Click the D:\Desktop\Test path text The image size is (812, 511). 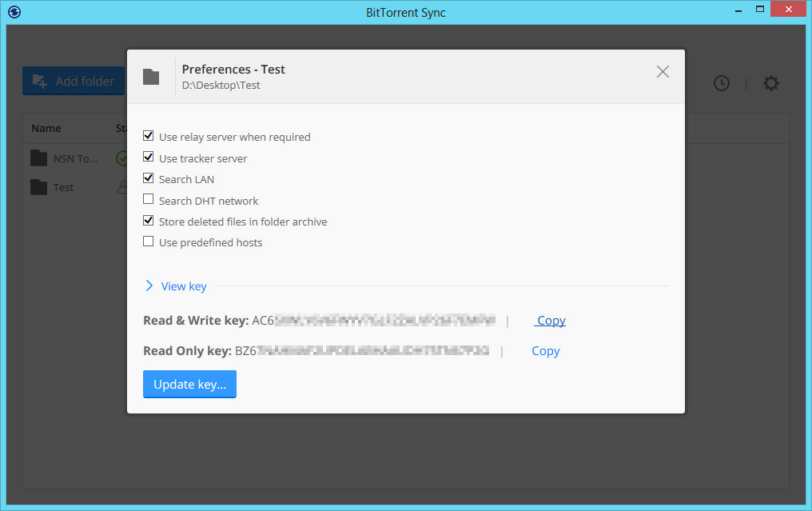pos(221,85)
